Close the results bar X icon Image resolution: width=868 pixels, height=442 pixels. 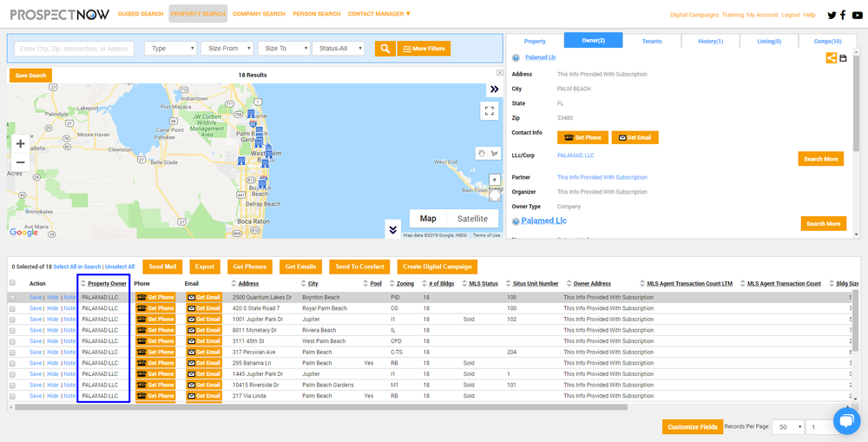coord(499,73)
